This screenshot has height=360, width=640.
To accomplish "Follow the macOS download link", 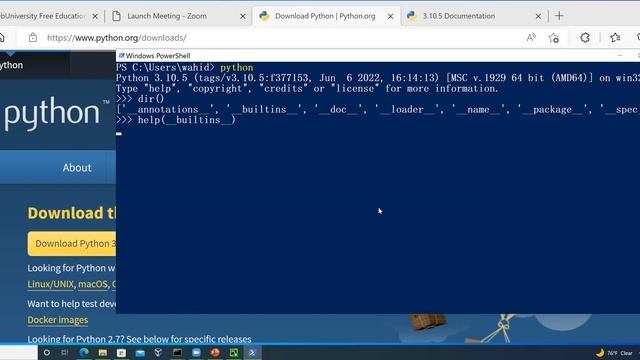I will 93,284.
